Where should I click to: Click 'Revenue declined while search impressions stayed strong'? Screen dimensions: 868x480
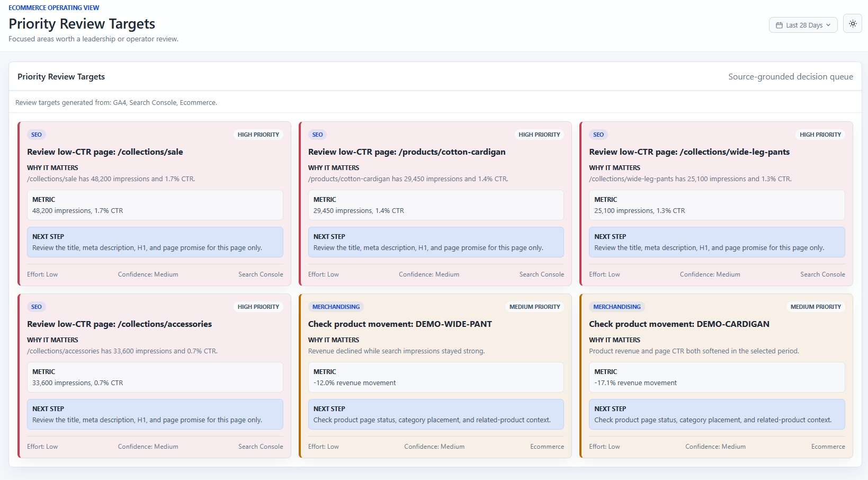(x=397, y=351)
